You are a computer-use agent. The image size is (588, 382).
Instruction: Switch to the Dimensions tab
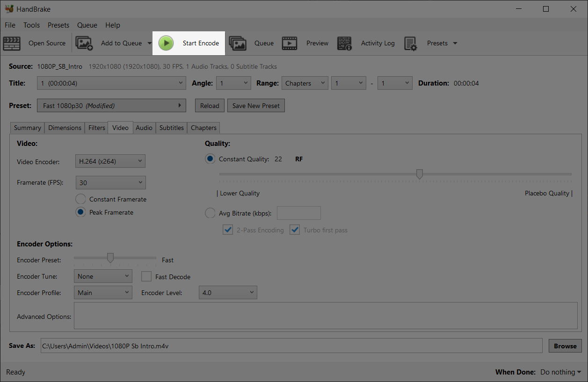point(65,128)
